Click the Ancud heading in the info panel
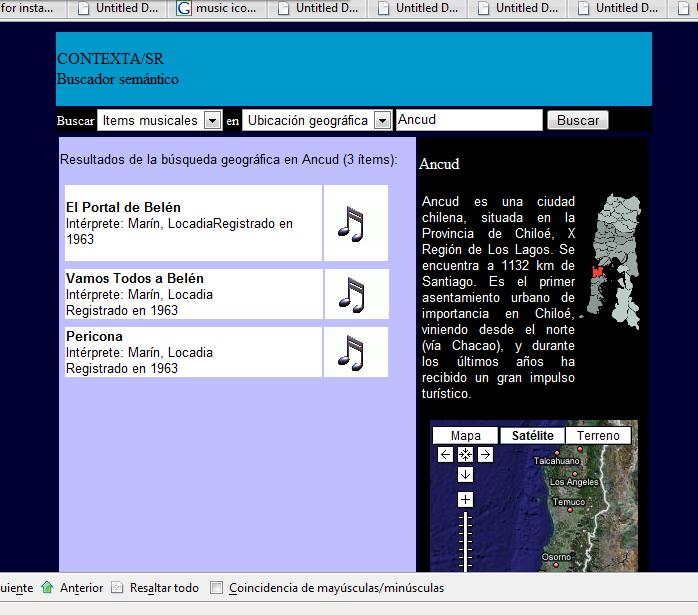 click(x=439, y=164)
